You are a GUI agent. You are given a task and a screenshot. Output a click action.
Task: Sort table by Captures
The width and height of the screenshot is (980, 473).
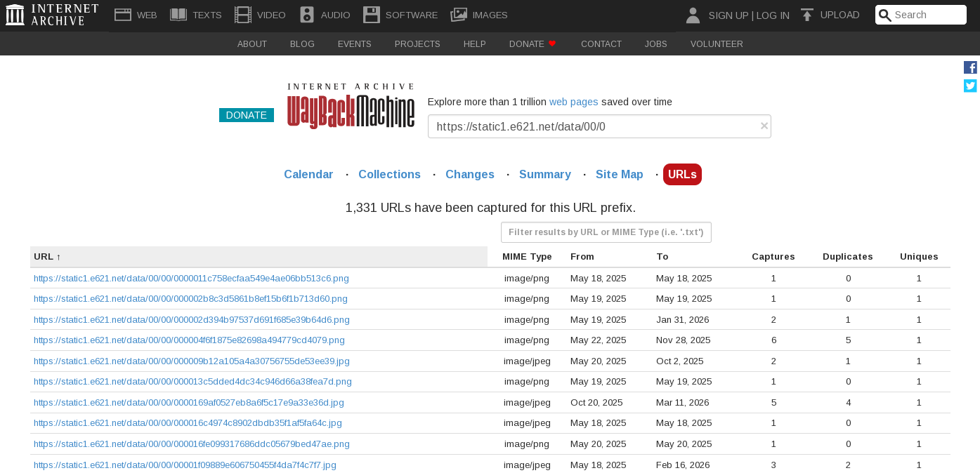pos(773,257)
